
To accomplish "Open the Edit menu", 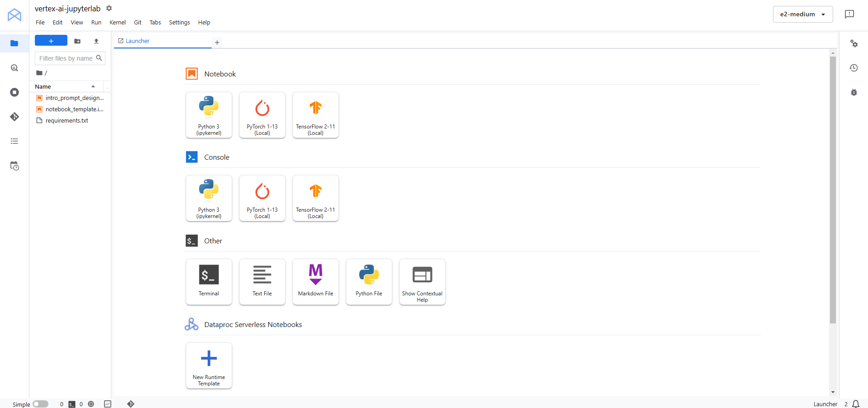I will 58,22.
